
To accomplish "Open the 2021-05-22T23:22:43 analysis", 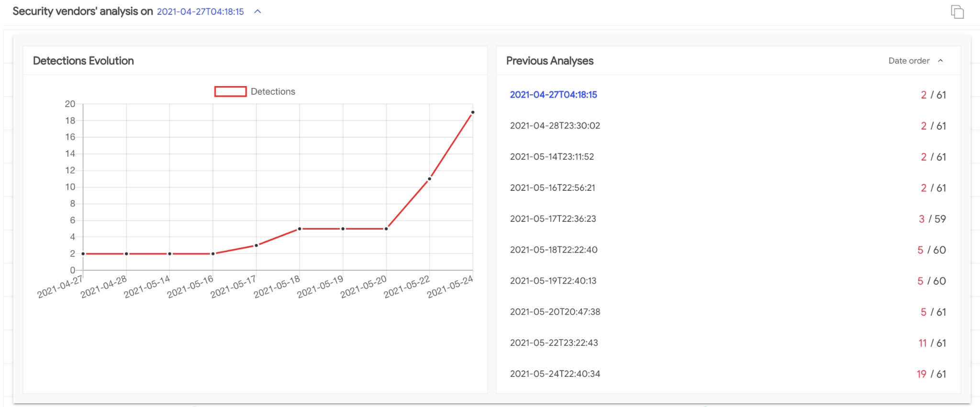I will click(554, 343).
